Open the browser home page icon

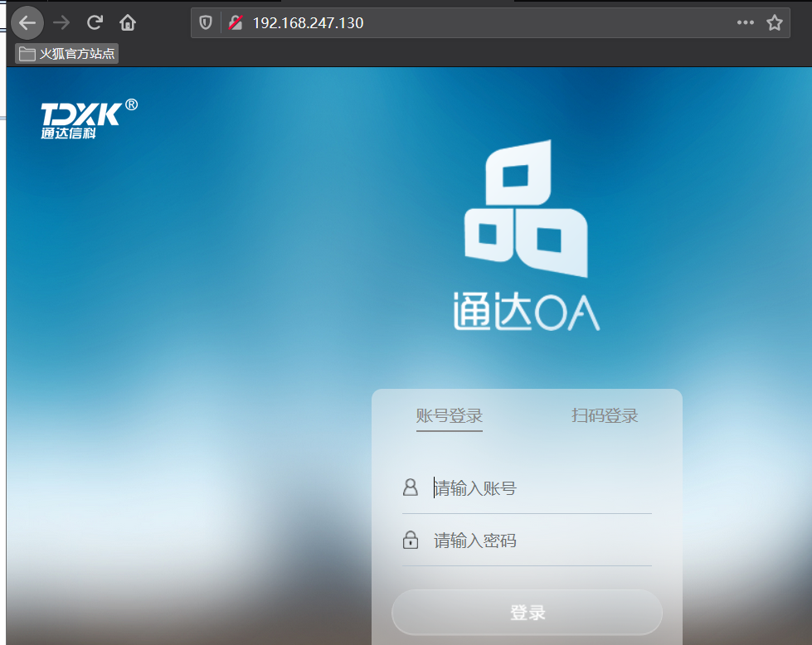128,22
